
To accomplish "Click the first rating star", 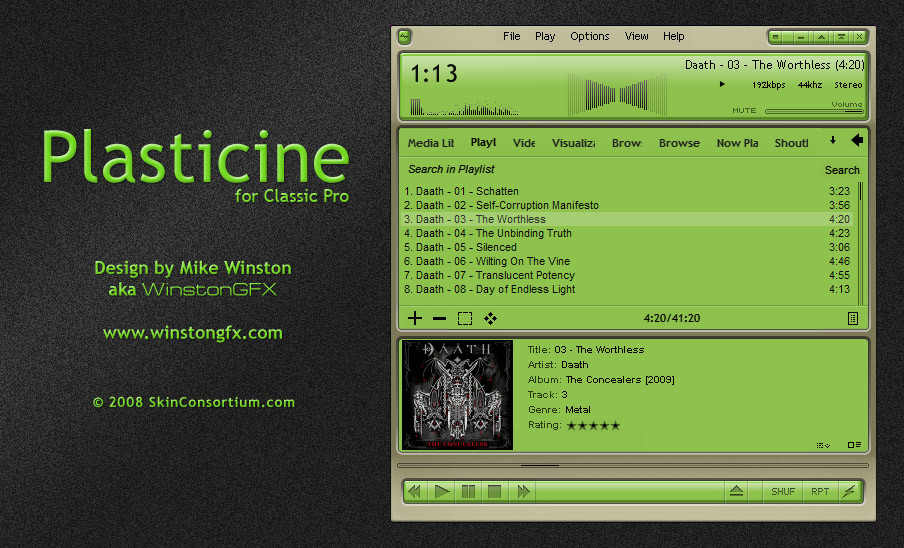I will coord(571,426).
